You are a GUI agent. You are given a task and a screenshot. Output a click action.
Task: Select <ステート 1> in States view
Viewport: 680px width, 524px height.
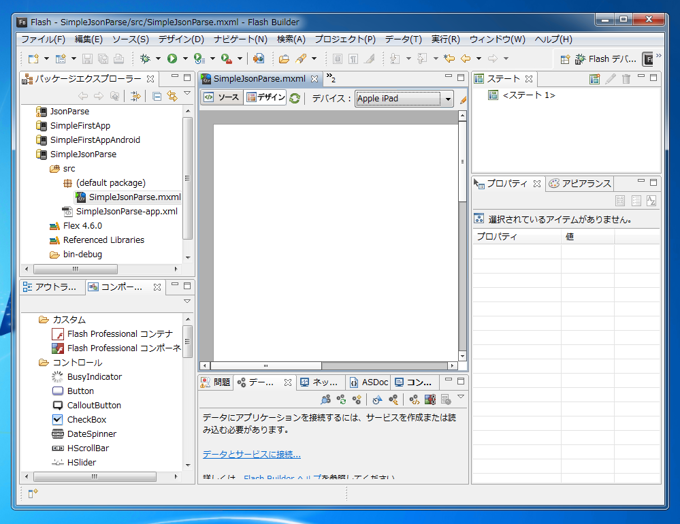529,95
